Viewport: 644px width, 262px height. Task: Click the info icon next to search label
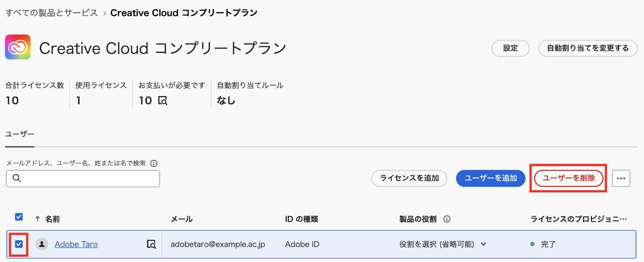(x=154, y=163)
